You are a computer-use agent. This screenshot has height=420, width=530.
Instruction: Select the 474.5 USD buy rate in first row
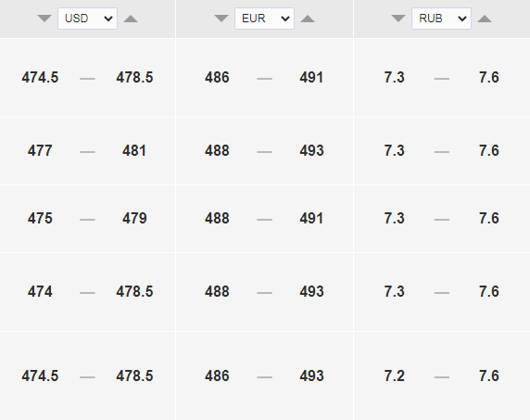pyautogui.click(x=40, y=78)
